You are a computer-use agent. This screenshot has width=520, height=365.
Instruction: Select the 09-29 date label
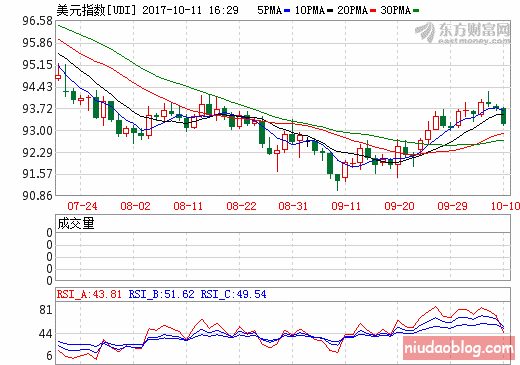[x=452, y=206]
